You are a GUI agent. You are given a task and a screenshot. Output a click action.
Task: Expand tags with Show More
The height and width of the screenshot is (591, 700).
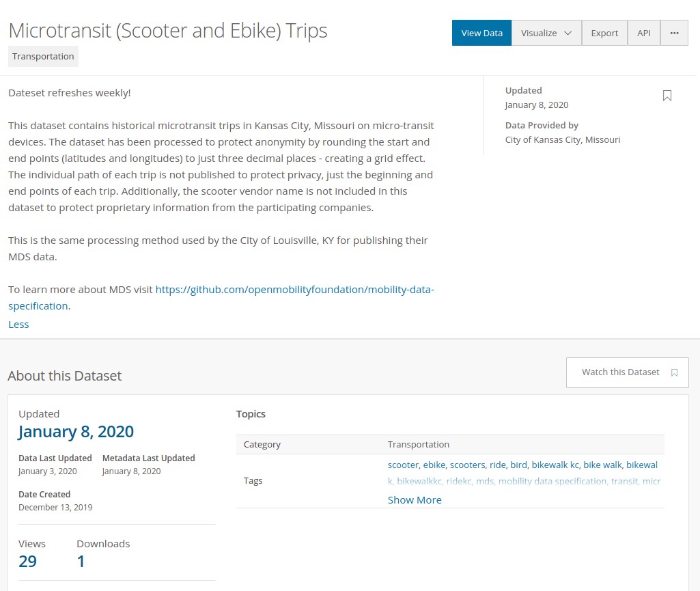pos(415,500)
